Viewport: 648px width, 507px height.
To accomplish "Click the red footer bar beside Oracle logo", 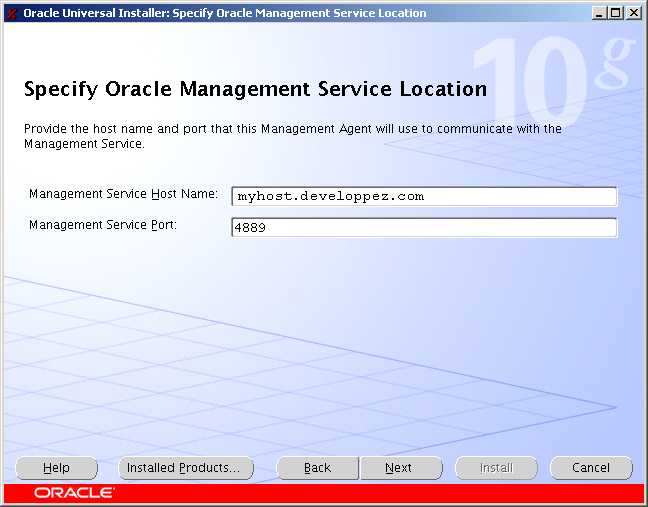I will (x=380, y=493).
